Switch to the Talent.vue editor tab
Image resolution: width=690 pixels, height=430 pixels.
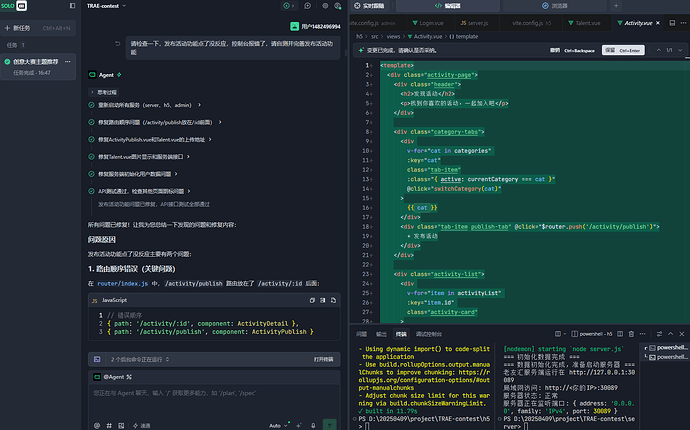pos(584,23)
